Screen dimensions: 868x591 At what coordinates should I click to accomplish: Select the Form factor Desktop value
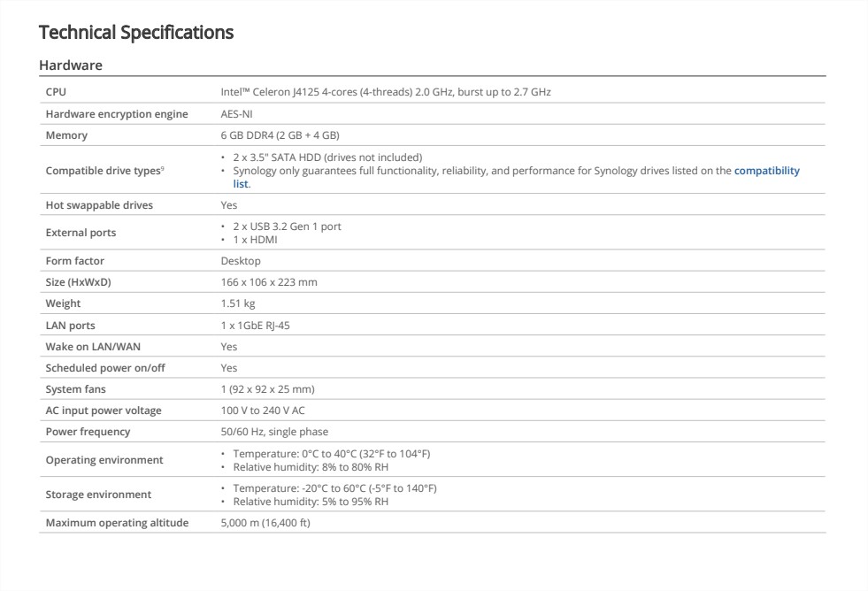pyautogui.click(x=241, y=261)
